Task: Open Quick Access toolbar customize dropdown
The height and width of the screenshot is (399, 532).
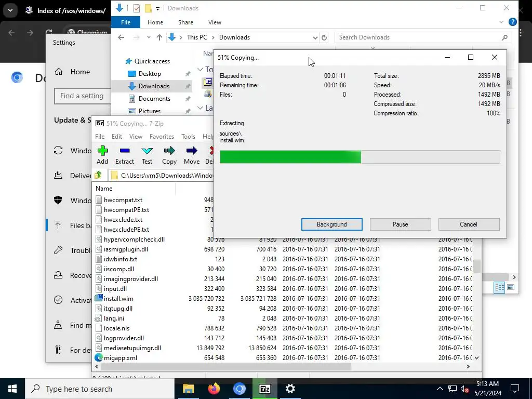Action: coord(158,8)
